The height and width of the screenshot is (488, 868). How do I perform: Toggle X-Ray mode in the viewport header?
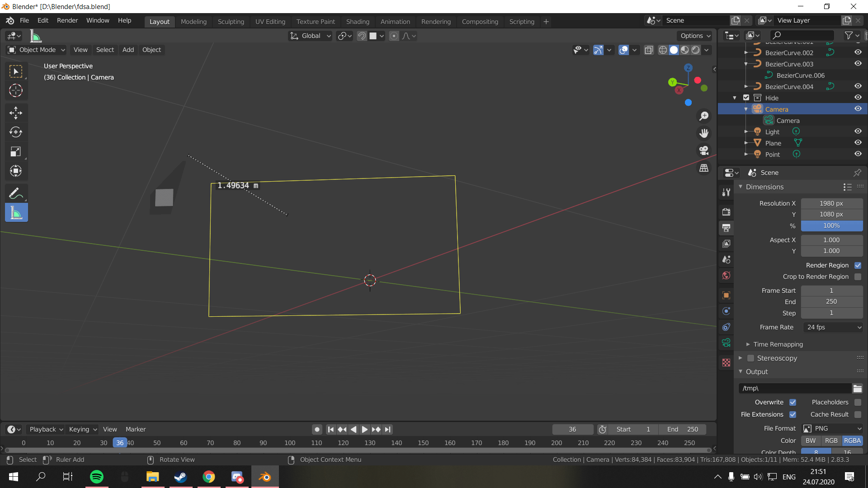(649, 50)
